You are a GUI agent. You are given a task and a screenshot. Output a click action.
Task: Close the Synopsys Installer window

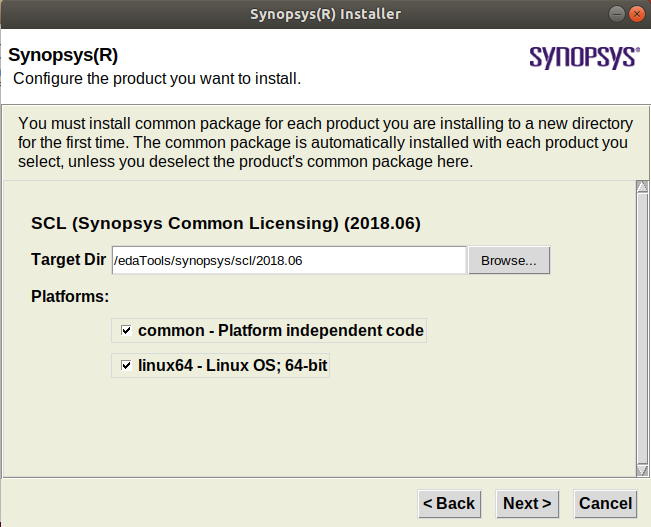coord(636,14)
